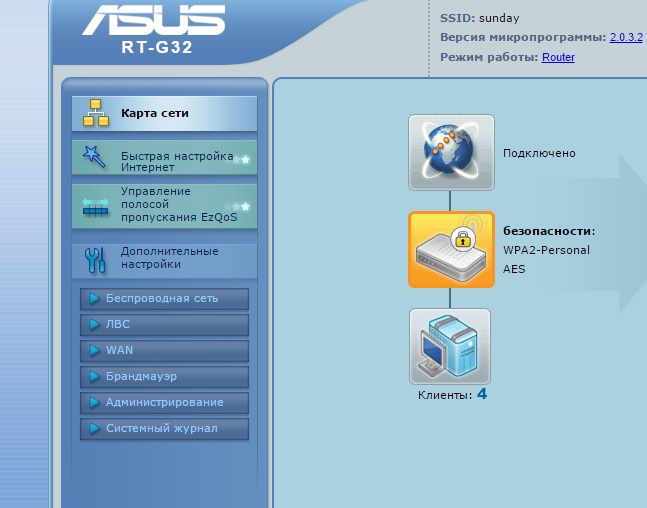Click the padlock badge on router icon
The image size is (647, 508).
(463, 239)
